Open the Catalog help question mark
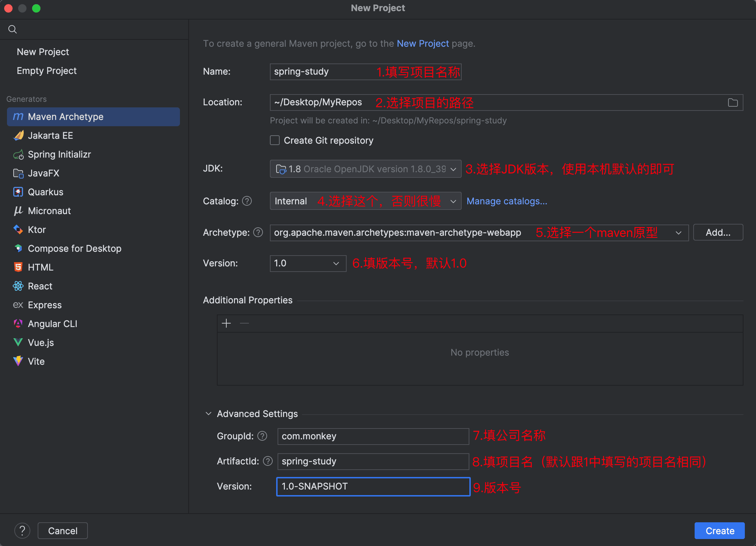Viewport: 756px width, 546px height. point(247,201)
